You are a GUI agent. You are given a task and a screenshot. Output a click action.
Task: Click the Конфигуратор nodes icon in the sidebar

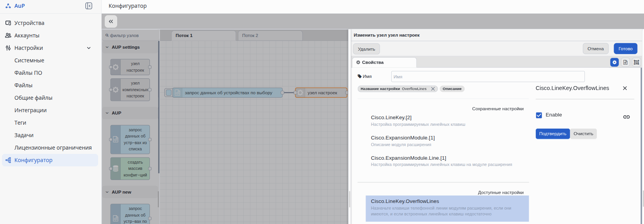8,160
